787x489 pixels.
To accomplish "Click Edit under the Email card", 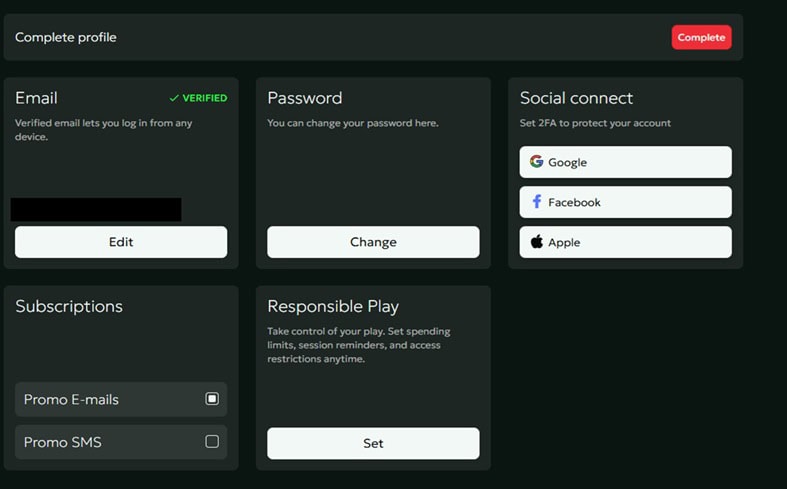I will point(121,242).
